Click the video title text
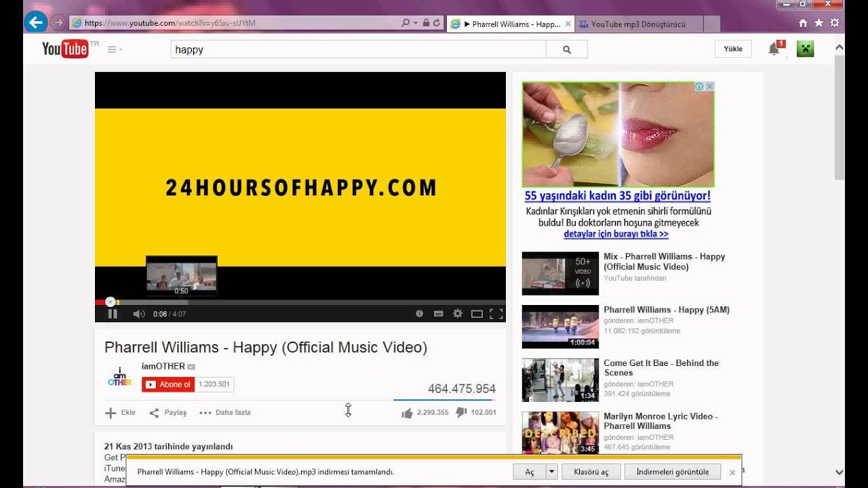 click(x=266, y=348)
